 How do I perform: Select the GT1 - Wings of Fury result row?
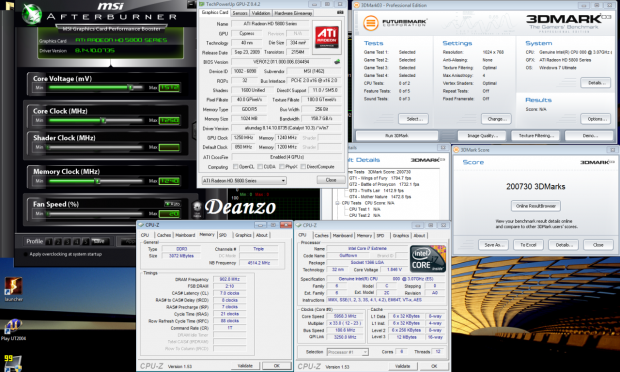click(x=380, y=178)
